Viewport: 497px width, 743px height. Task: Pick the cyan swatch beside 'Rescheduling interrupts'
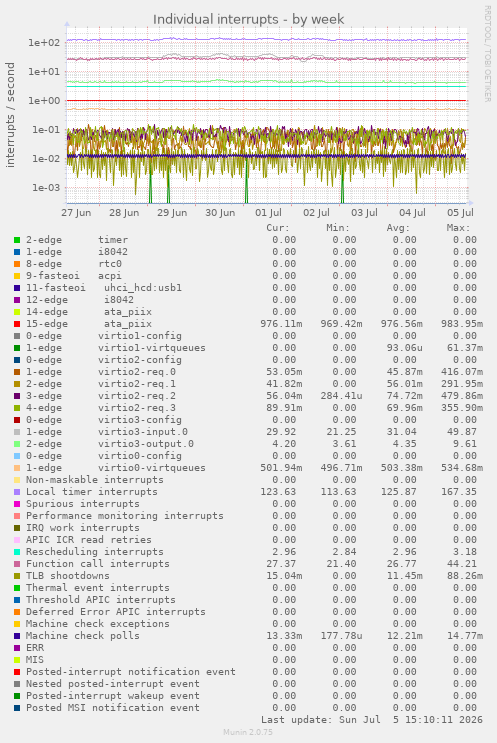click(17, 552)
